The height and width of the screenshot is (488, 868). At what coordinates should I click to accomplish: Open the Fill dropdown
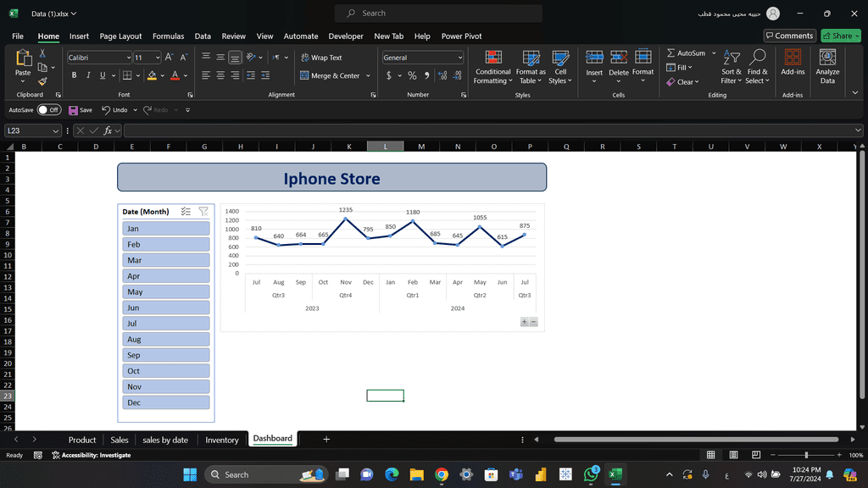(x=679, y=68)
